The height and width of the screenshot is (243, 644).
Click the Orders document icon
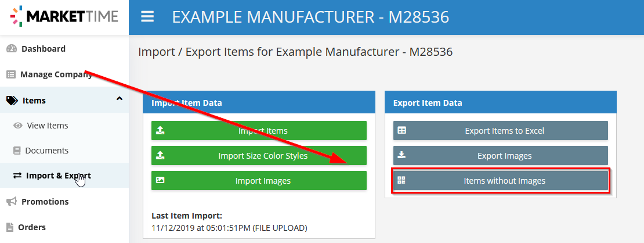[x=10, y=227]
